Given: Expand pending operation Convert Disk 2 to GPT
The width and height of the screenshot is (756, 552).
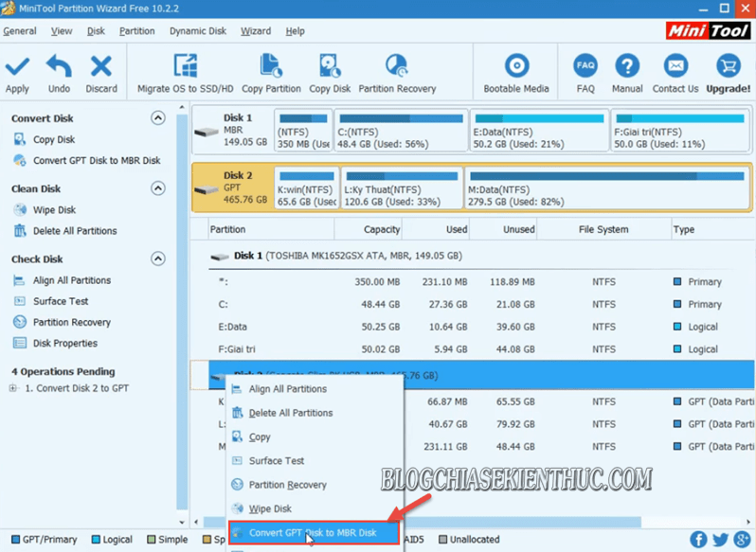Looking at the screenshot, I should [x=13, y=388].
